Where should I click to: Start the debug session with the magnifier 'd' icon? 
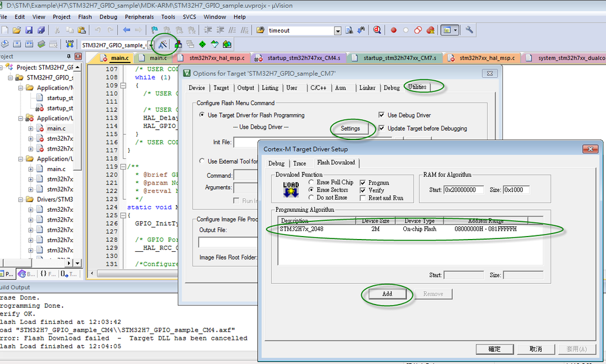tap(377, 30)
